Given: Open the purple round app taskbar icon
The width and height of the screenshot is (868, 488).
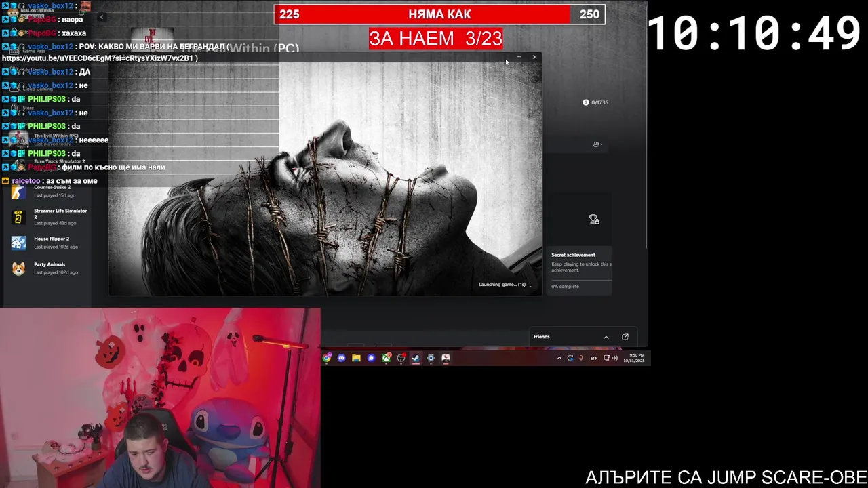Looking at the screenshot, I should coord(371,358).
